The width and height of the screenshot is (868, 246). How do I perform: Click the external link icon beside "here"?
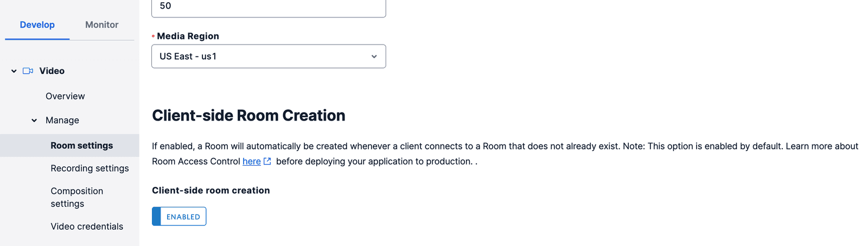[267, 161]
